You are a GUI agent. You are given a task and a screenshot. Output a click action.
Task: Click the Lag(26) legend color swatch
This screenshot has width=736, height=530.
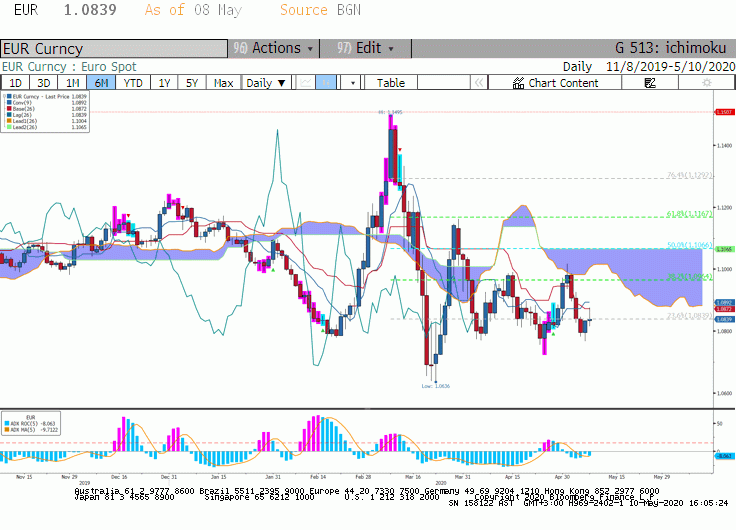tap(9, 115)
